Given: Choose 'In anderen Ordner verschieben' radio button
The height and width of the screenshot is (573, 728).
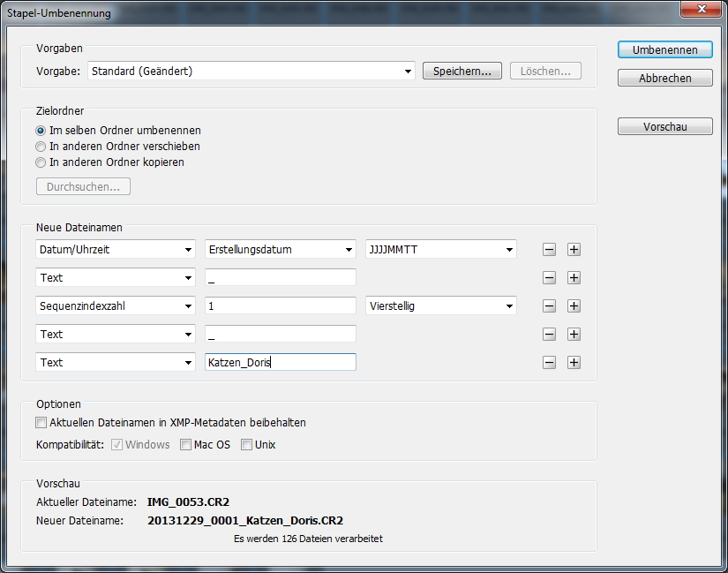Looking at the screenshot, I should (x=41, y=147).
